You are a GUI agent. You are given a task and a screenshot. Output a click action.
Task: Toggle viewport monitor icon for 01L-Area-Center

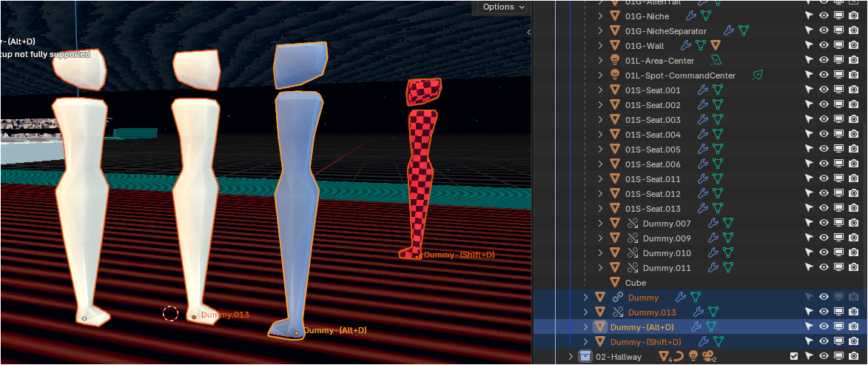838,61
